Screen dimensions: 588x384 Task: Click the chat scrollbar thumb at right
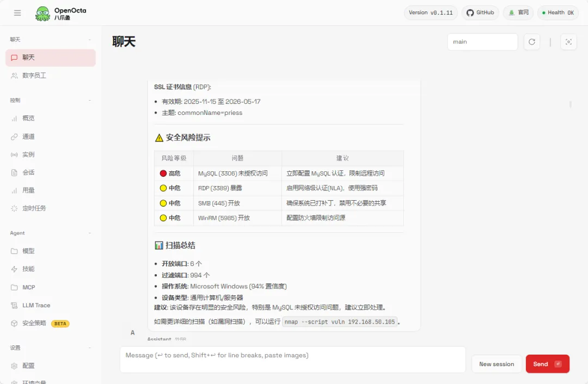click(x=571, y=104)
